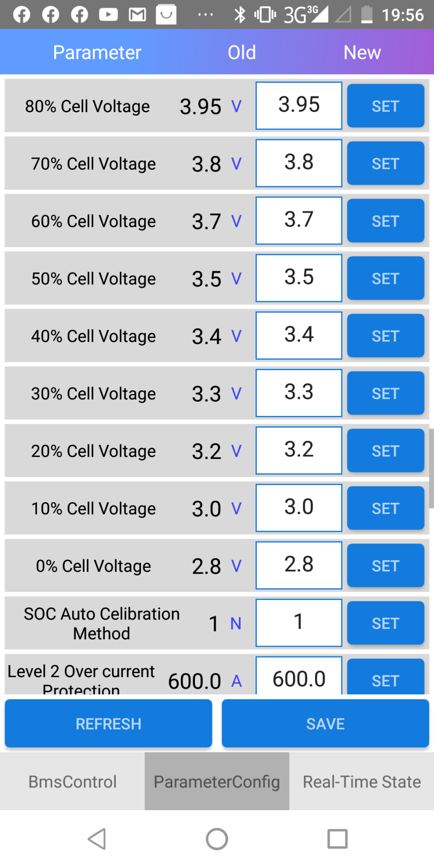Tap the Gmail notification icon in status bar

tap(137, 15)
